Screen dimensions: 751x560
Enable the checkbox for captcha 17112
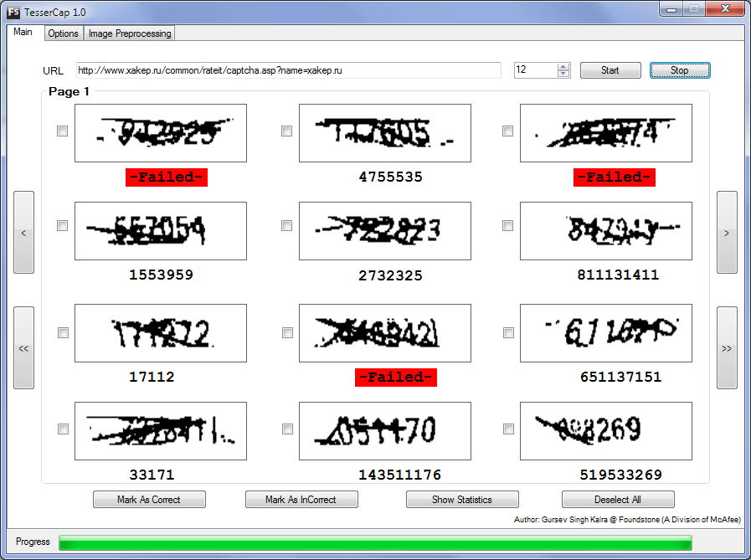point(63,332)
